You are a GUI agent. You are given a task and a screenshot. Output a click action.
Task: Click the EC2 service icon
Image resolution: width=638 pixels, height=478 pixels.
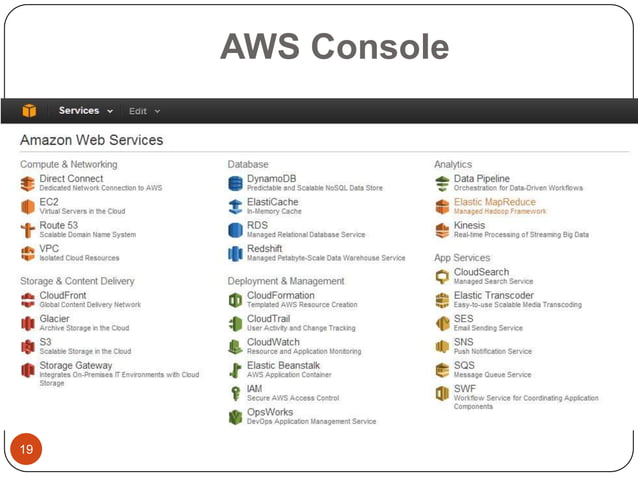[x=28, y=207]
